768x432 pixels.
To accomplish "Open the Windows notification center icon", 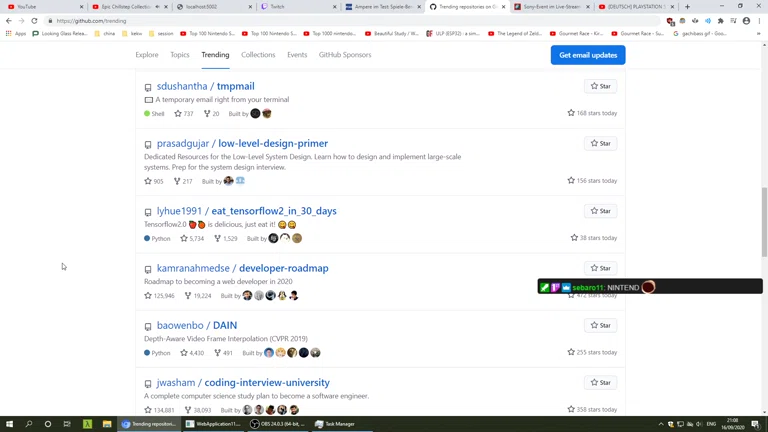I will [x=755, y=424].
